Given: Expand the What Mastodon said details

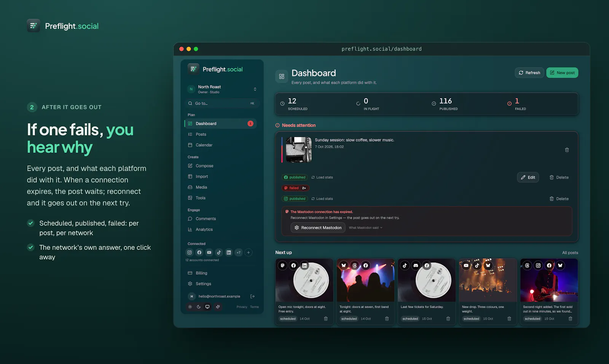Looking at the screenshot, I should (365, 228).
